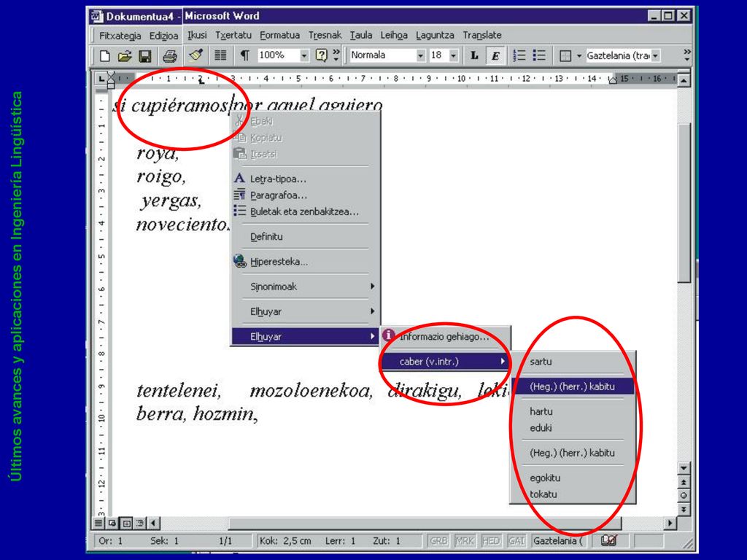Screen dimensions: 747x560
Task: Open the Columns layout button
Action: click(220, 55)
